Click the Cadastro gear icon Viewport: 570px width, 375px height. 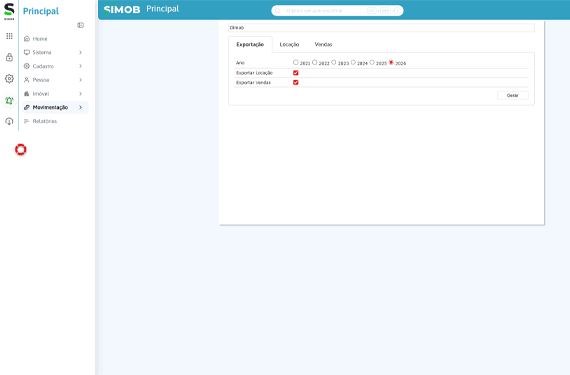27,66
